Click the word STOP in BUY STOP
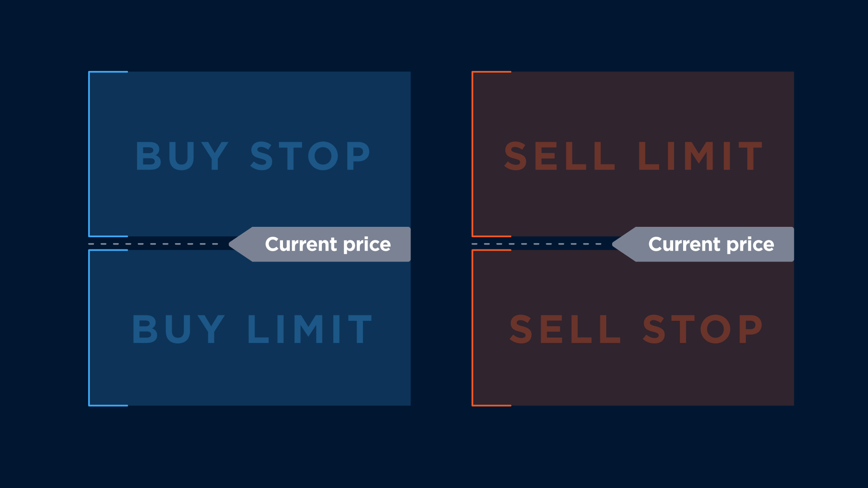Screen dimensions: 868x488 coord(310,156)
